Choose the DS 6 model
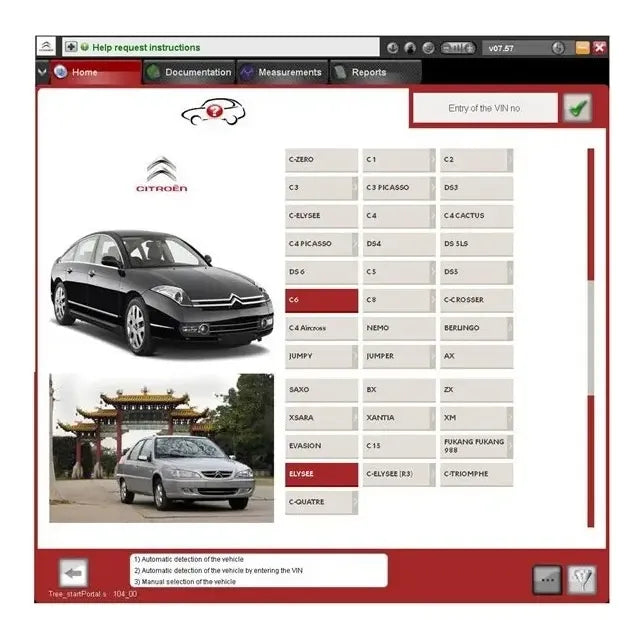 click(321, 272)
